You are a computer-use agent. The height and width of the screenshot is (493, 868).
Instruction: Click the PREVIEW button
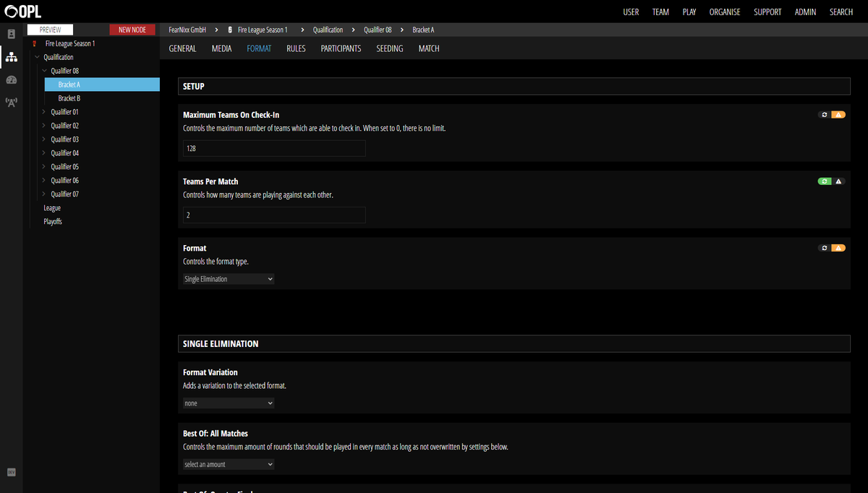pyautogui.click(x=51, y=30)
